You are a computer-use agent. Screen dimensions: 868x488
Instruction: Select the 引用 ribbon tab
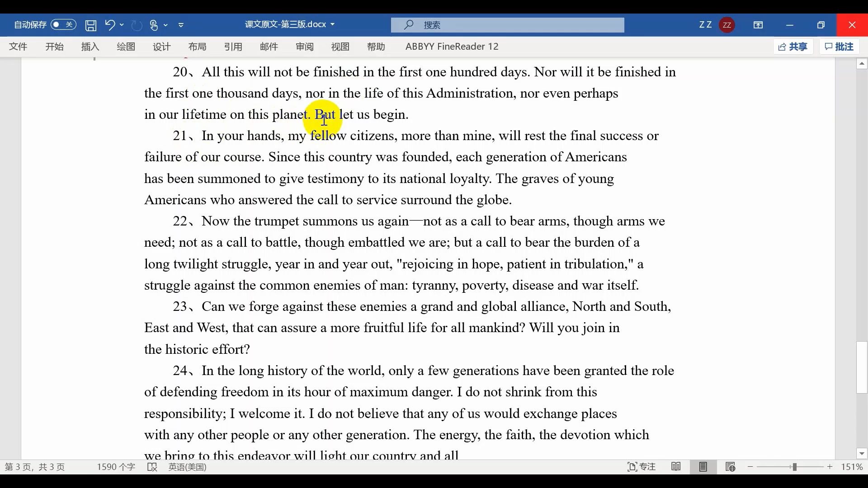coord(233,47)
